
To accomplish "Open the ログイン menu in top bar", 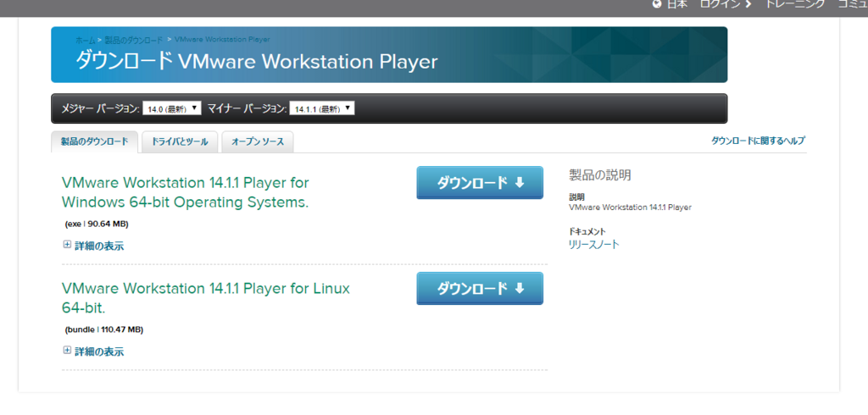I will (726, 4).
